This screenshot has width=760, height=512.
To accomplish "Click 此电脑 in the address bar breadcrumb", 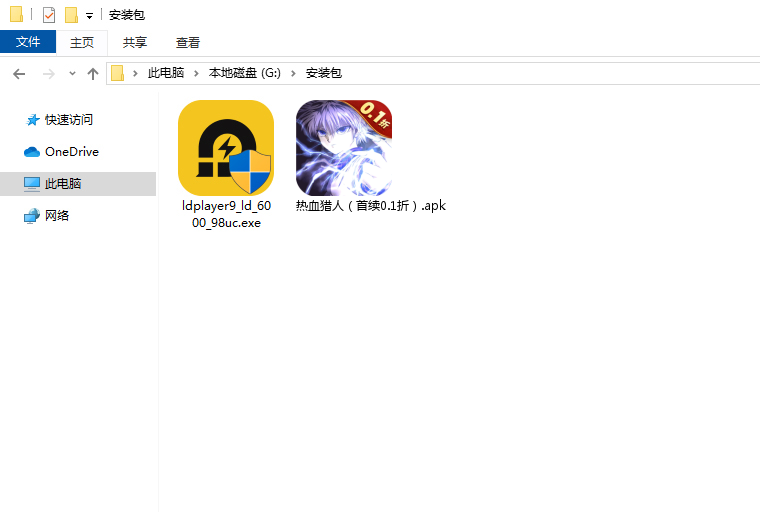I will pos(167,73).
